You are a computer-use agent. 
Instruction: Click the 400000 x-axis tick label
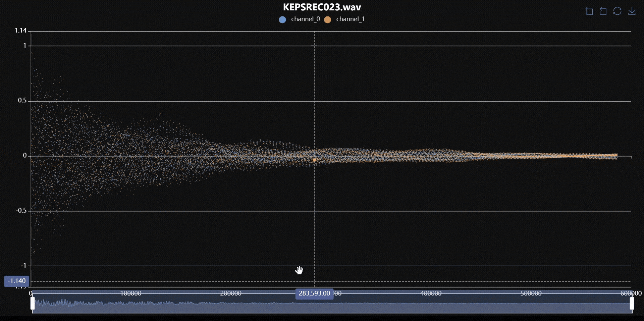[431, 293]
